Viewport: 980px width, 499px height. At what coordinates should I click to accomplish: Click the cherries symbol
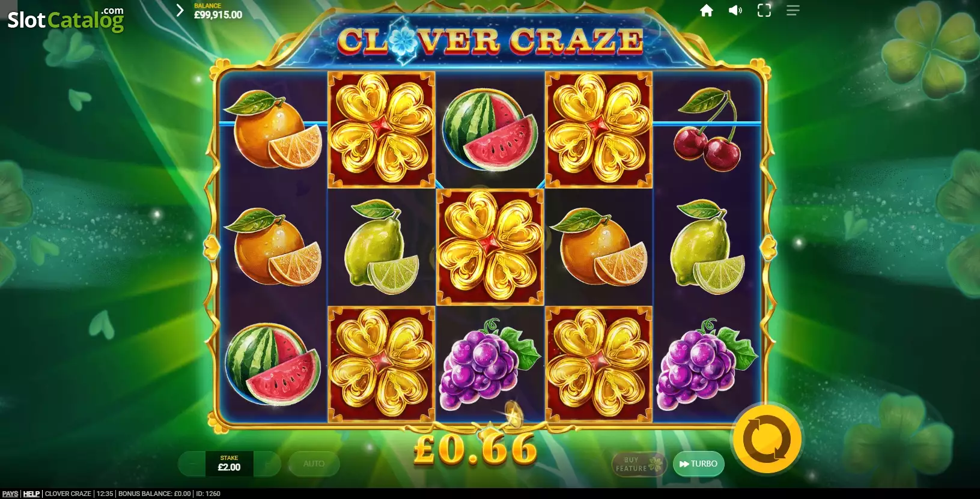708,130
